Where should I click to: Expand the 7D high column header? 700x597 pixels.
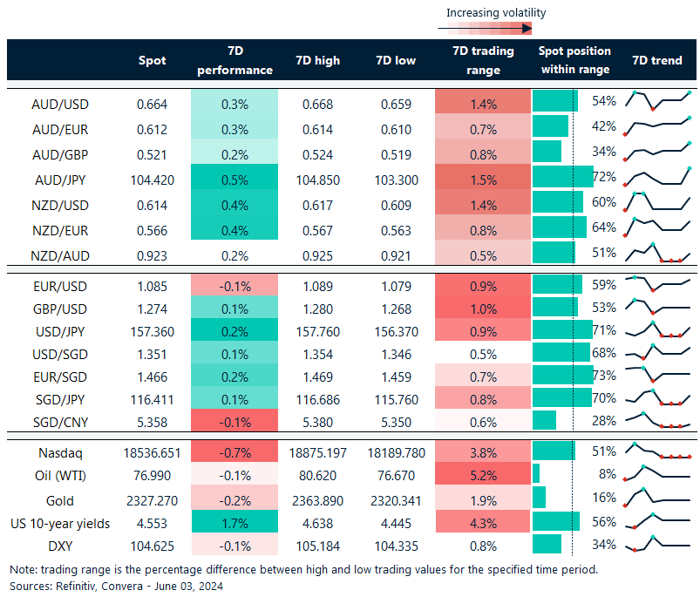click(x=316, y=61)
